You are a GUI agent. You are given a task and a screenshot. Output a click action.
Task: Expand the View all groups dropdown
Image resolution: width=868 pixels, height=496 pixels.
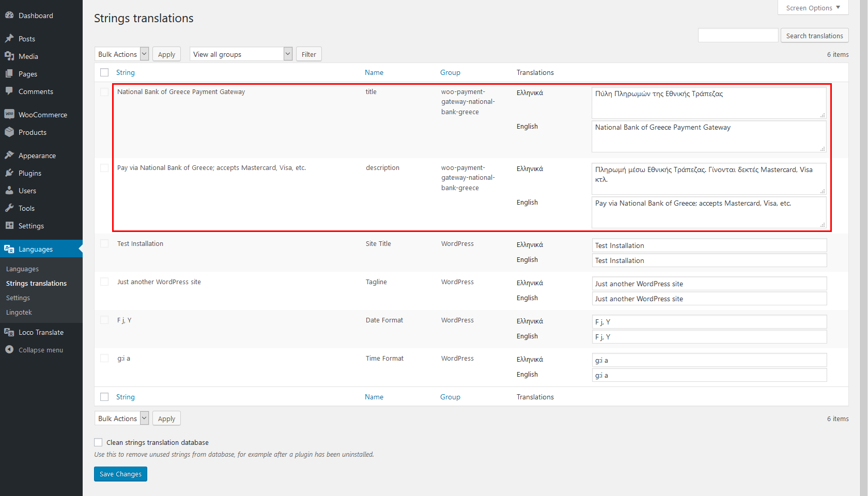pos(241,54)
